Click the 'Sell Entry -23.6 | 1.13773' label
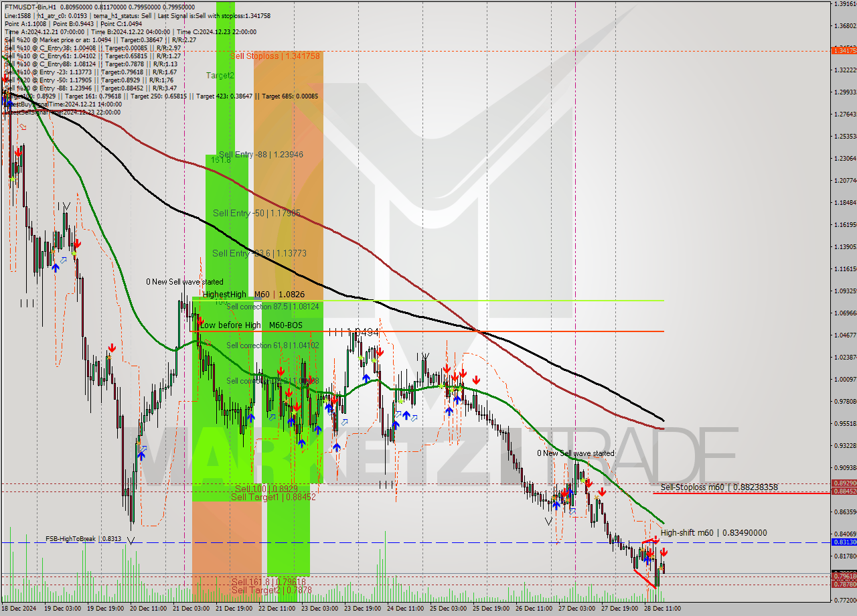Image resolution: width=857 pixels, height=616 pixels. coord(259,253)
